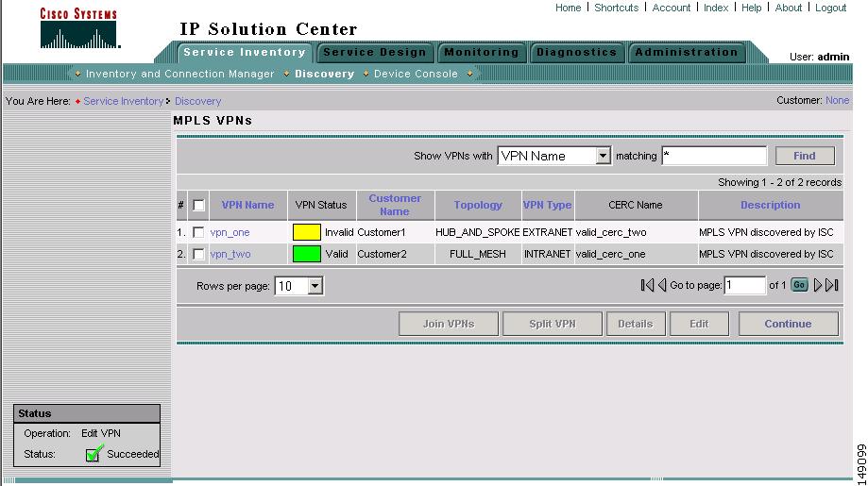868x486 pixels.
Task: Click the INTRANET type cell
Action: point(548,254)
